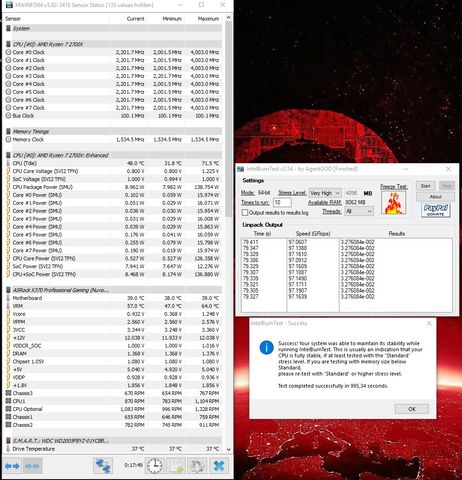The height and width of the screenshot is (480, 462).
Task: Click the Time (s) column header in Linpack Output
Action: pyautogui.click(x=262, y=234)
